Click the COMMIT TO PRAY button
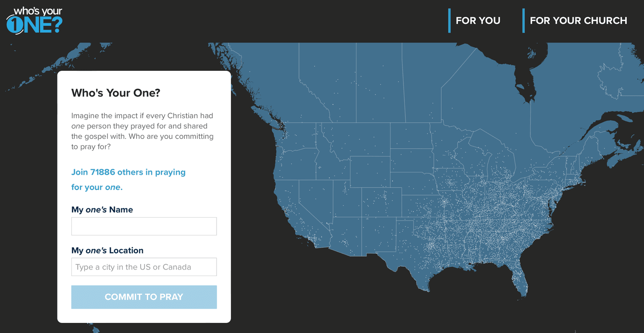 [144, 297]
